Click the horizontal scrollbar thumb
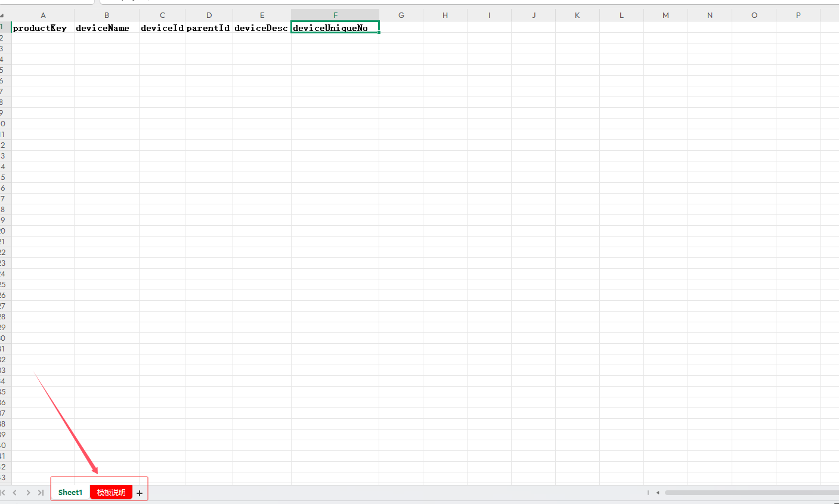 pyautogui.click(x=752, y=493)
